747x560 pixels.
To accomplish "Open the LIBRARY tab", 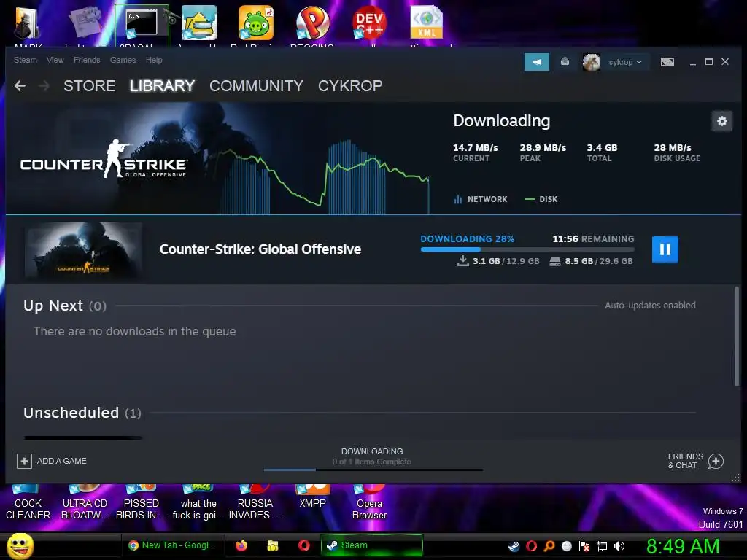I will [x=162, y=86].
